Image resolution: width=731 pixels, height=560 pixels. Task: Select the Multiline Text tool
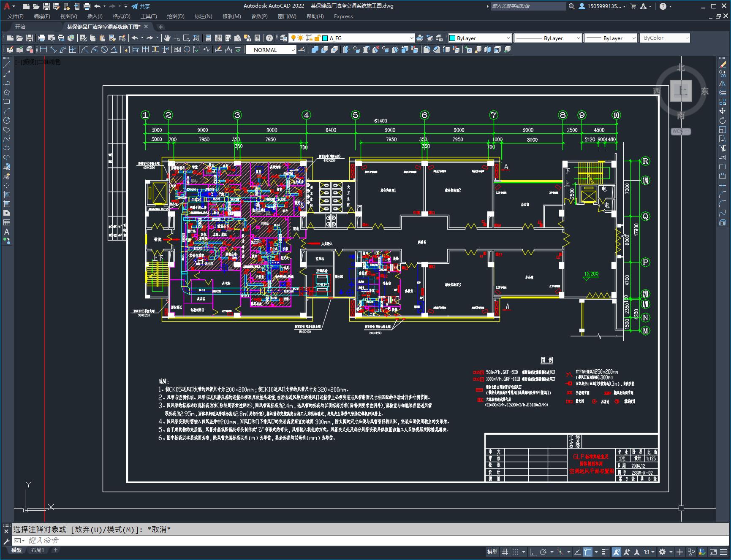pyautogui.click(x=6, y=232)
